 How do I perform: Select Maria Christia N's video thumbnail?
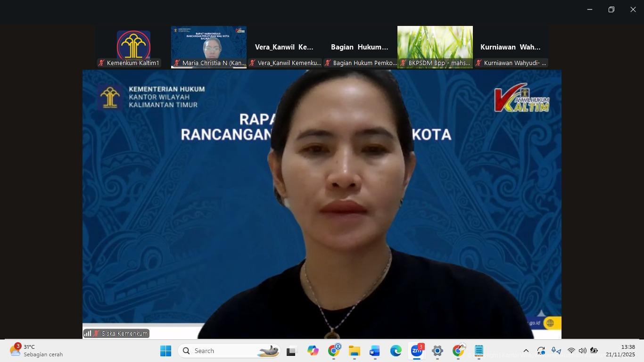click(x=209, y=47)
